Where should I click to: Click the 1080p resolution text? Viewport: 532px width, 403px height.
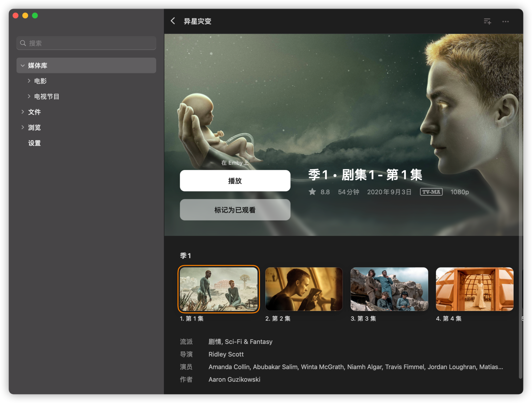click(460, 192)
